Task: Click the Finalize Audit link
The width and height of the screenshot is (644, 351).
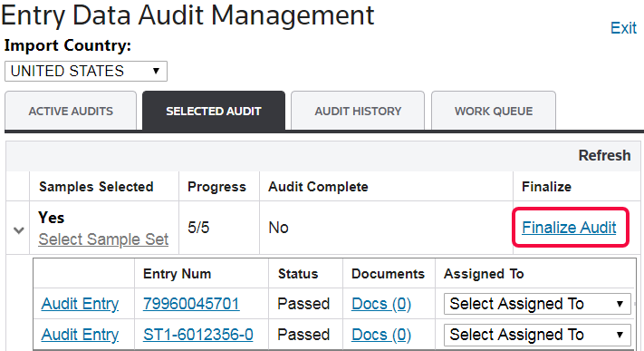Action: (569, 228)
